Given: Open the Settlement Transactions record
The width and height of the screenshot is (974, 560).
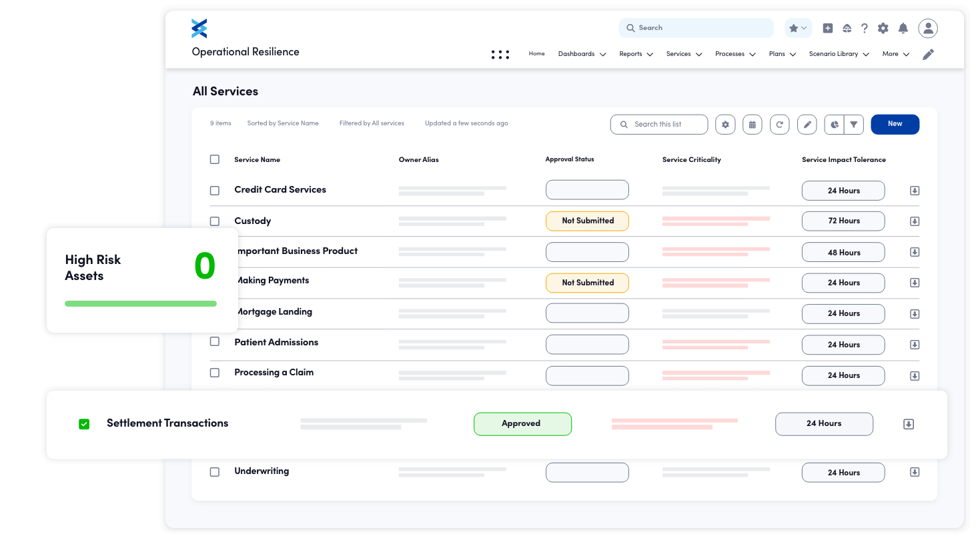Looking at the screenshot, I should pos(167,423).
